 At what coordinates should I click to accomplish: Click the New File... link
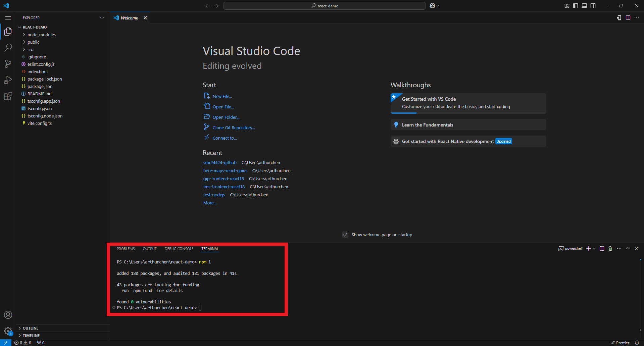coord(222,96)
